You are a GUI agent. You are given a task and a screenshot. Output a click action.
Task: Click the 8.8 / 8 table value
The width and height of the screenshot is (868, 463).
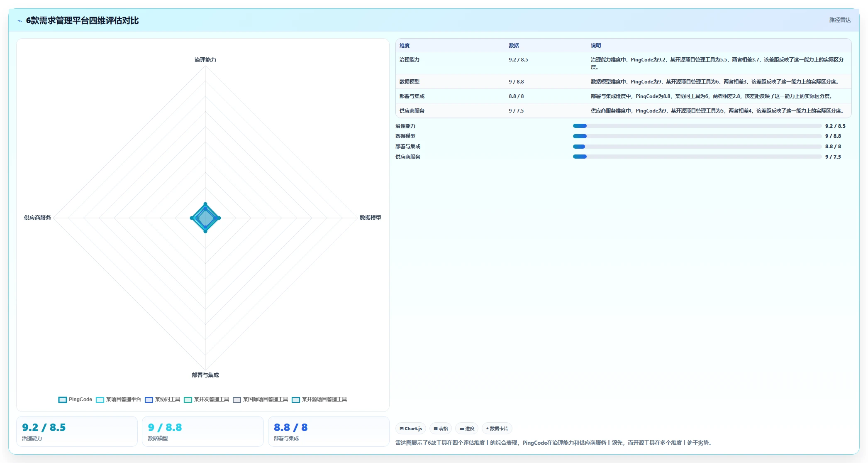[516, 96]
